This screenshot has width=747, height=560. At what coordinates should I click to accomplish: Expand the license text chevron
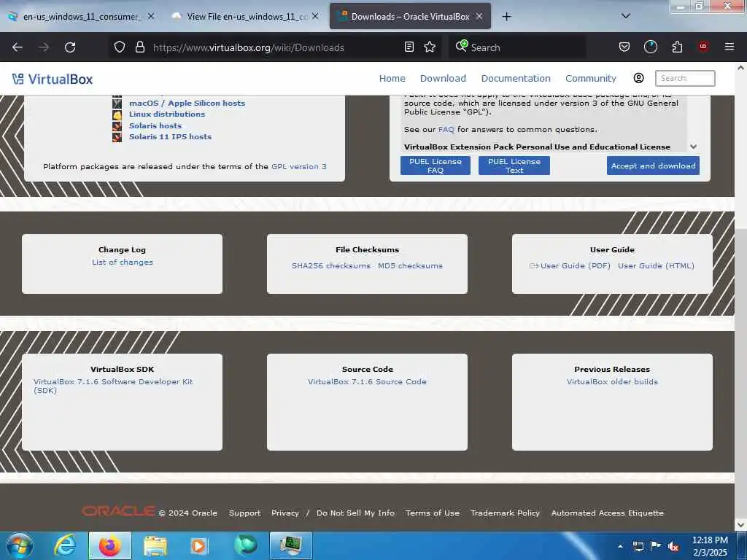693,147
